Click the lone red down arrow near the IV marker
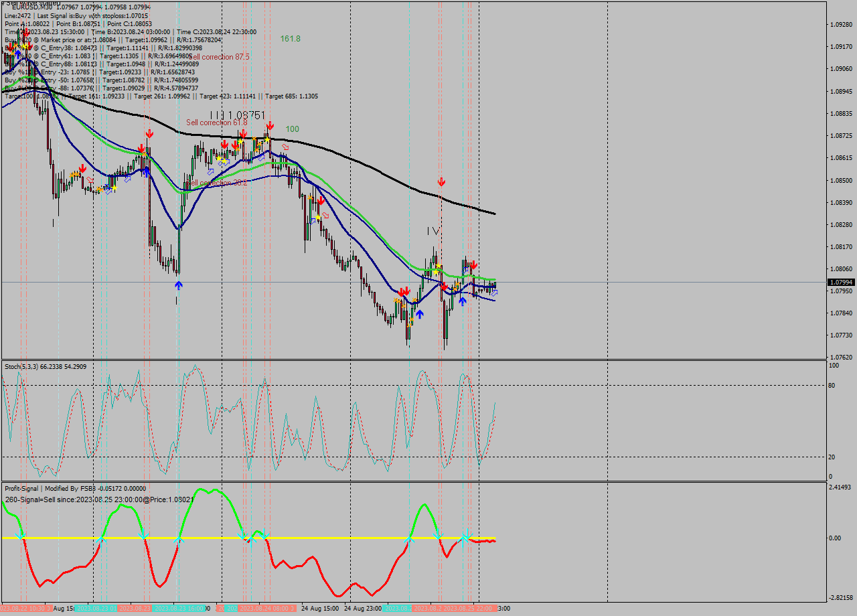The image size is (857, 616). (441, 180)
